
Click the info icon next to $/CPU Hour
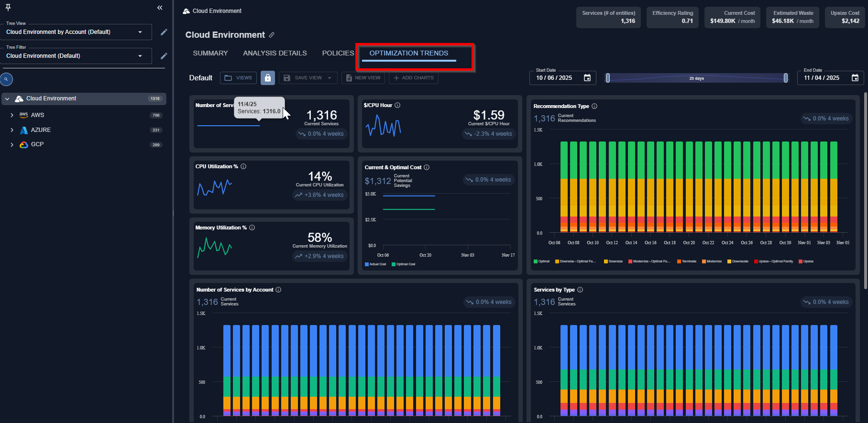(397, 105)
